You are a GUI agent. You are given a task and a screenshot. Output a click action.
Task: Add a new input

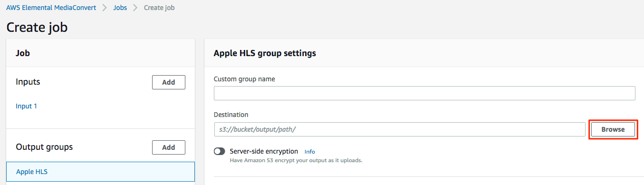(169, 82)
